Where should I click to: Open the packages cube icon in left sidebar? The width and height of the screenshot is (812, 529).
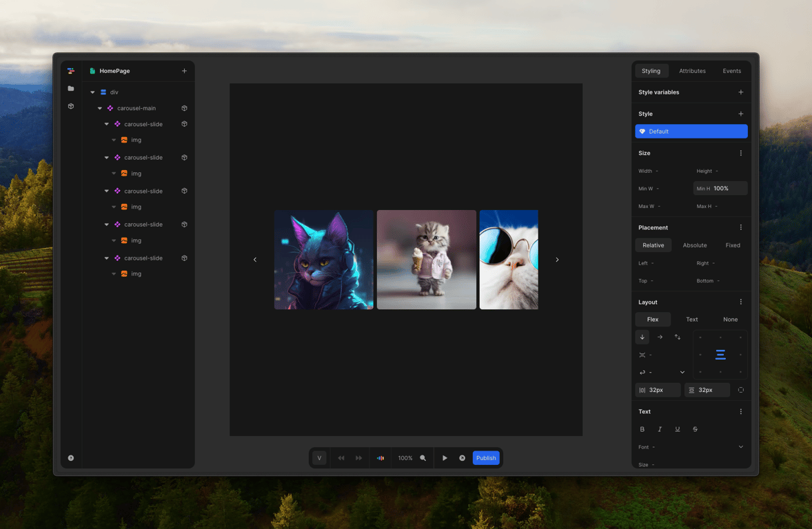[70, 106]
